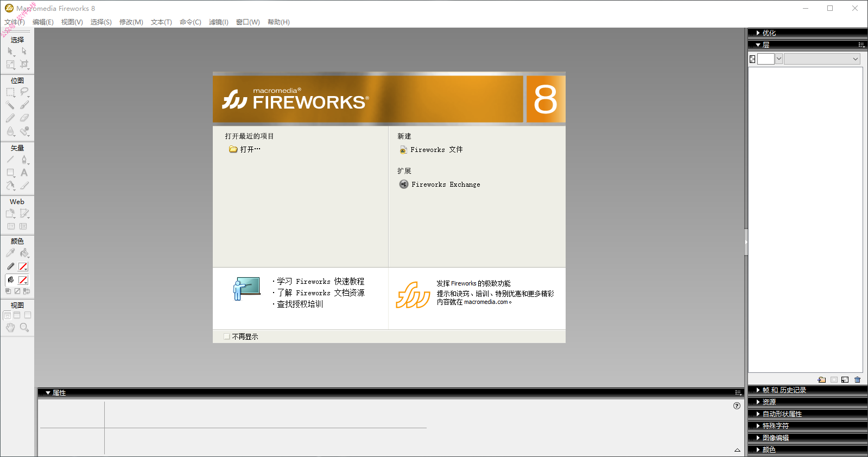Expand the 自动形状属性 panel
Viewport: 868px width, 457px height.
[x=758, y=414]
